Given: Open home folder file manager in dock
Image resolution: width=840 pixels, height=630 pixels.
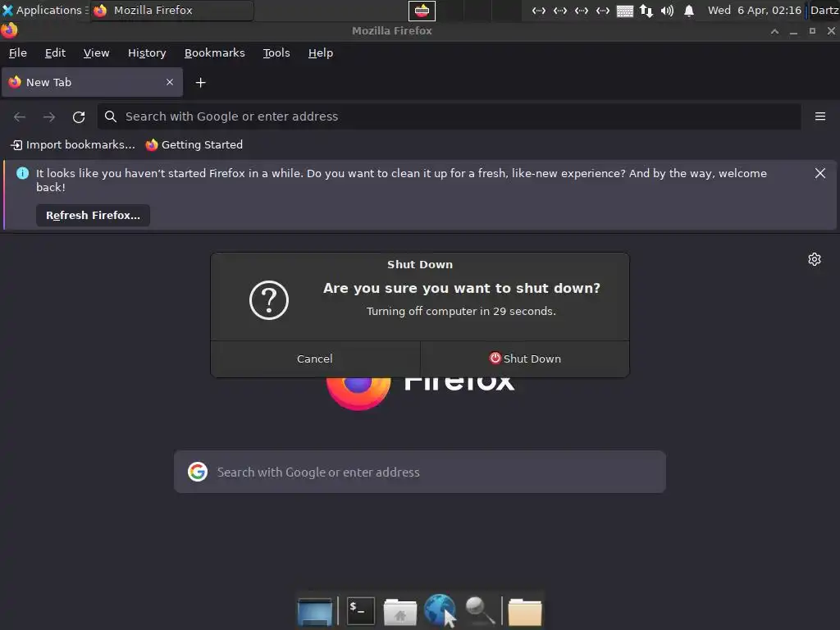Looking at the screenshot, I should coord(400,612).
